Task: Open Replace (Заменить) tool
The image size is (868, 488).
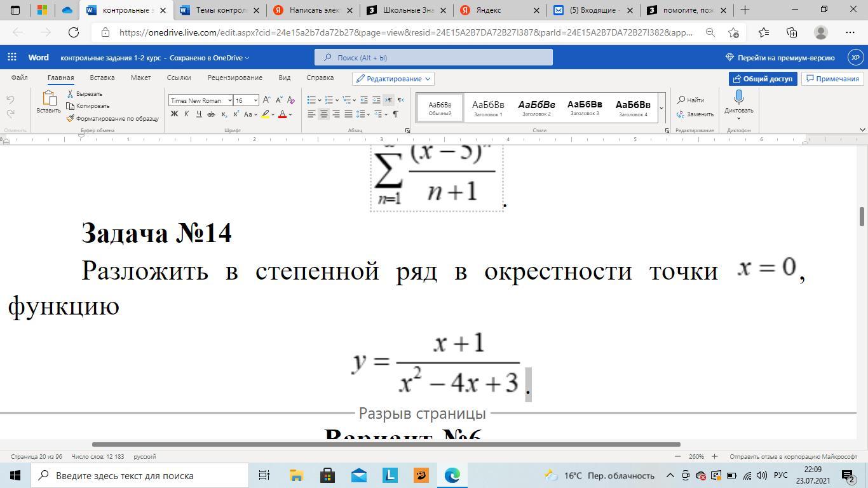Action: click(695, 114)
